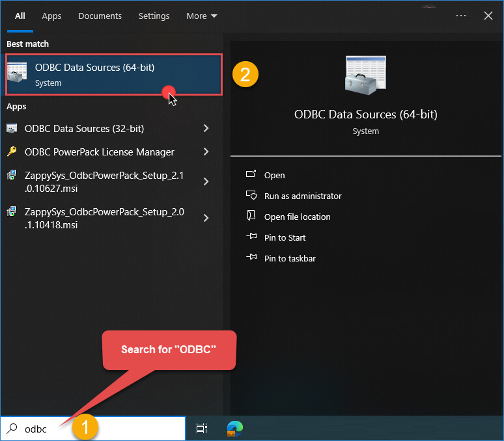This screenshot has height=441, width=504.
Task: Click the License Manager key icon
Action: (x=12, y=151)
